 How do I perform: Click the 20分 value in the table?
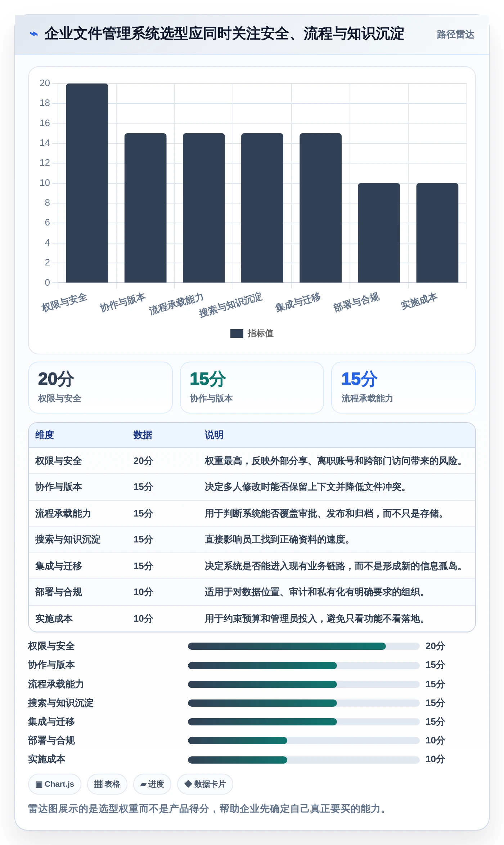(x=143, y=461)
